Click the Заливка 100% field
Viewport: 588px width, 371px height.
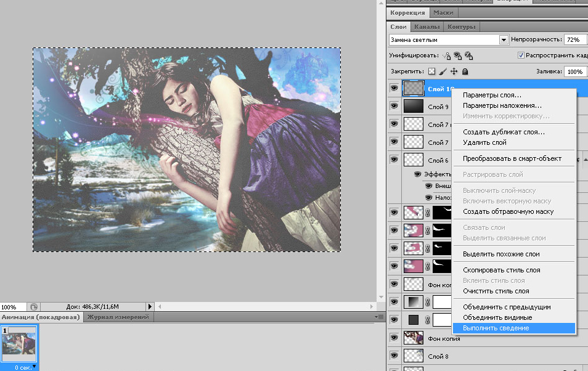pos(576,71)
